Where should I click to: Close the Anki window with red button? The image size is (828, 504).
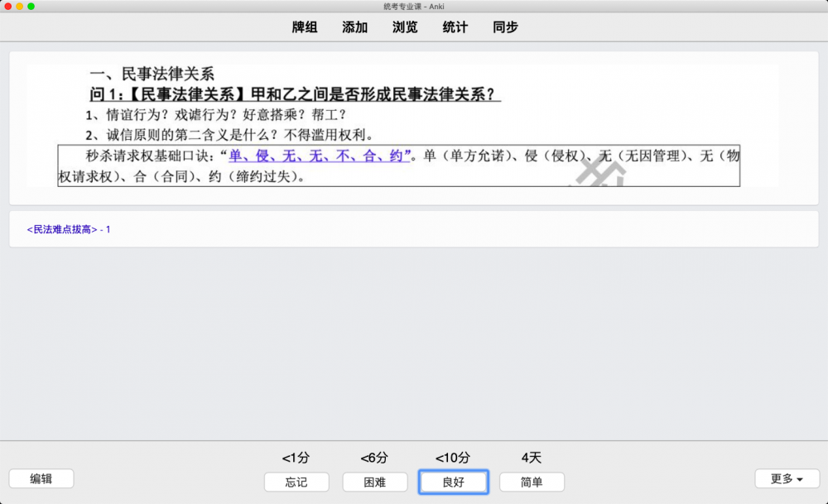point(8,7)
